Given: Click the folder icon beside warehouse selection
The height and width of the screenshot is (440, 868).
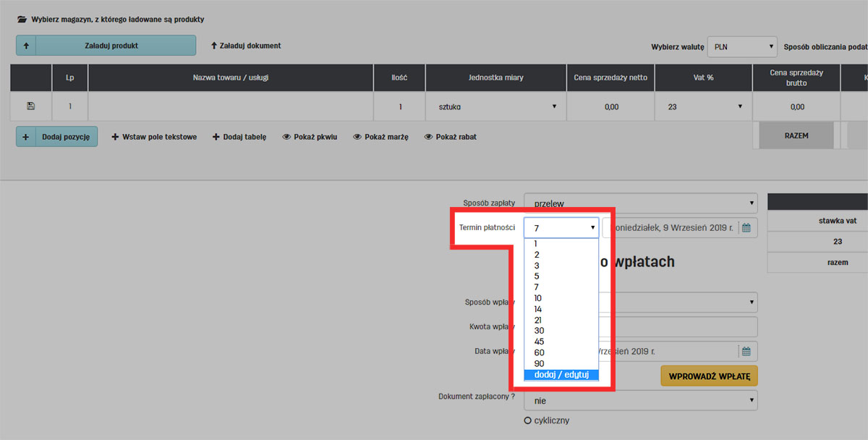Looking at the screenshot, I should coord(22,20).
